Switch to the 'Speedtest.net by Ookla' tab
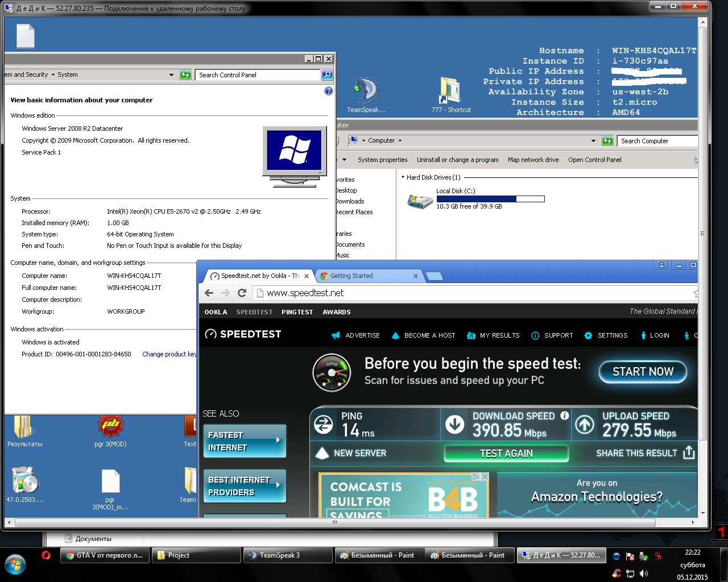Viewport: 728px width, 582px height. (260, 276)
